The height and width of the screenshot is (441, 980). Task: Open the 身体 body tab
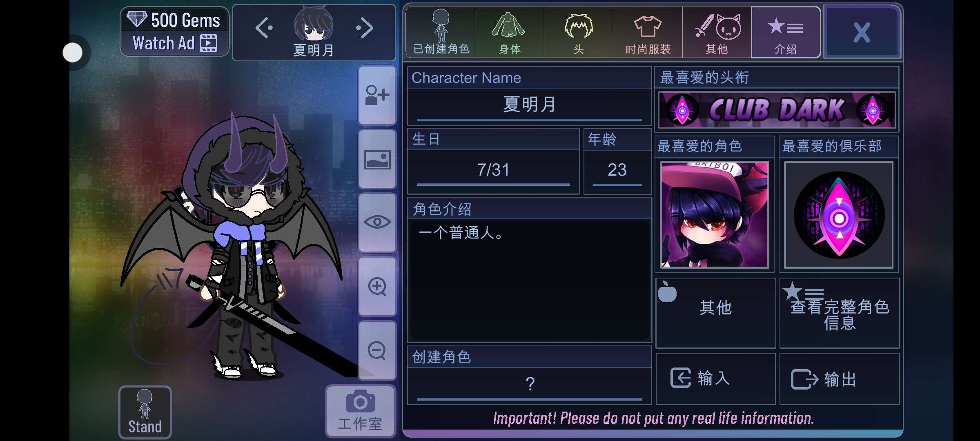tap(510, 32)
